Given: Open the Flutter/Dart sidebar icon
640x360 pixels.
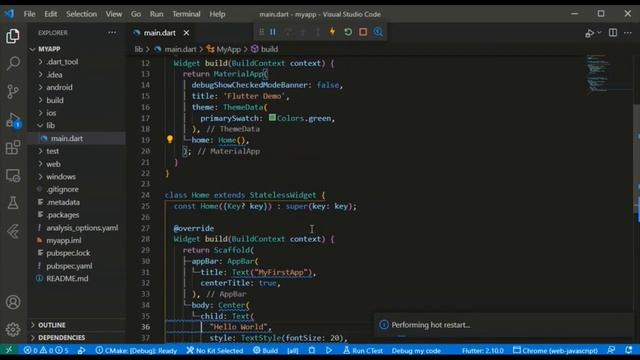Looking at the screenshot, I should point(13,231).
